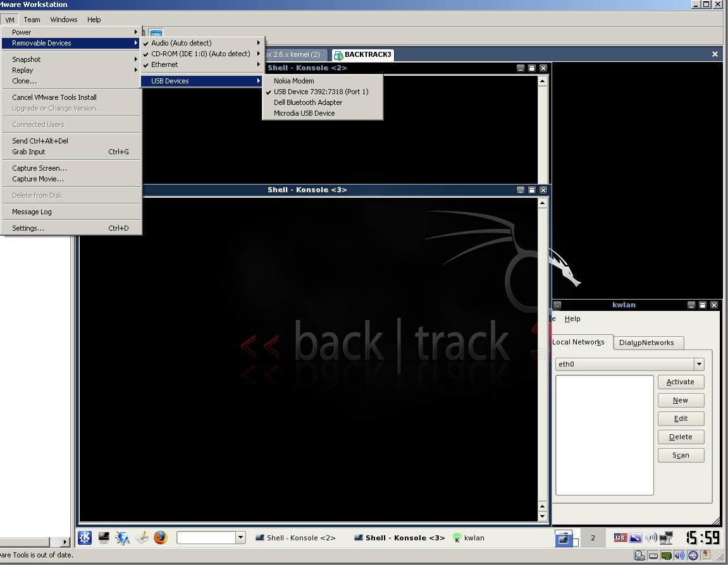Screen dimensions: 728x565
Task: Expand the Snapshot submenu
Action: (71, 59)
